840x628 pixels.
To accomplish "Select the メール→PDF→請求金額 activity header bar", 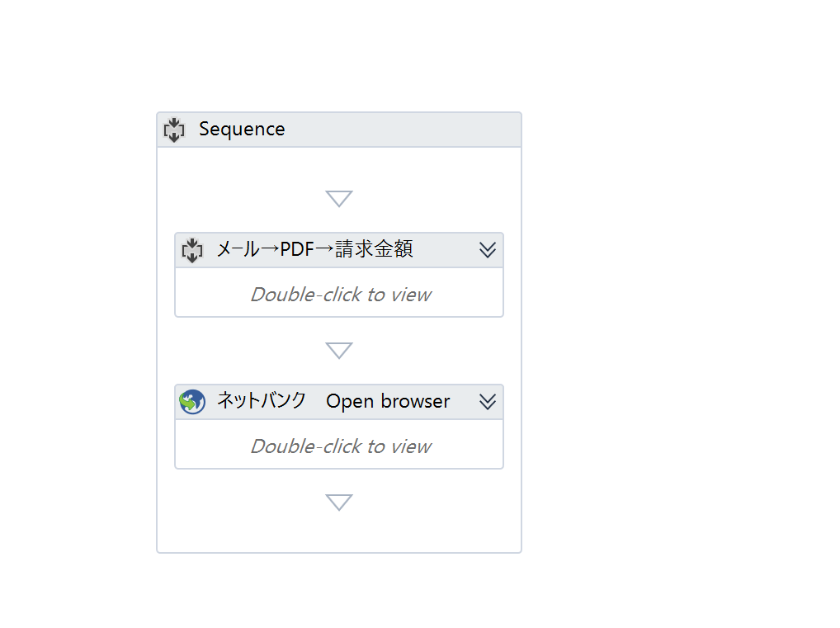I will tap(339, 250).
